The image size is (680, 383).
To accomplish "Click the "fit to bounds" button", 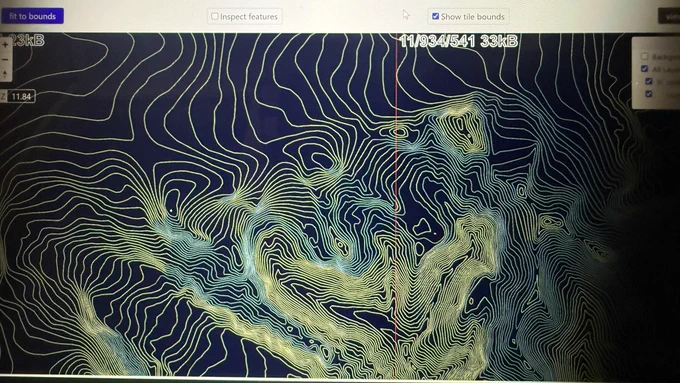I will coord(32,16).
